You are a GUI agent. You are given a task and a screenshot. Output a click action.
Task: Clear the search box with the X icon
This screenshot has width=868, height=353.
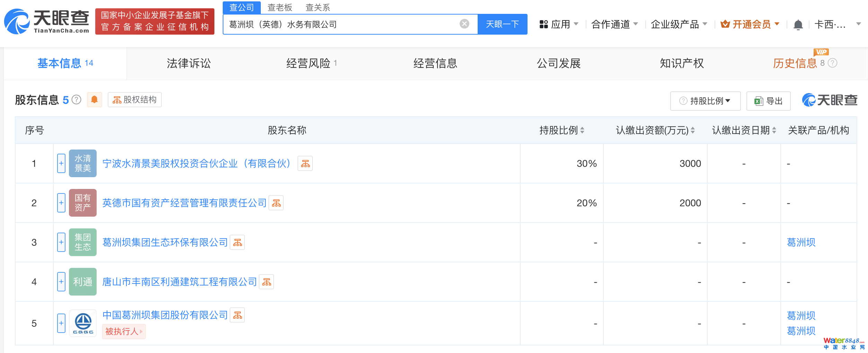[x=464, y=24]
